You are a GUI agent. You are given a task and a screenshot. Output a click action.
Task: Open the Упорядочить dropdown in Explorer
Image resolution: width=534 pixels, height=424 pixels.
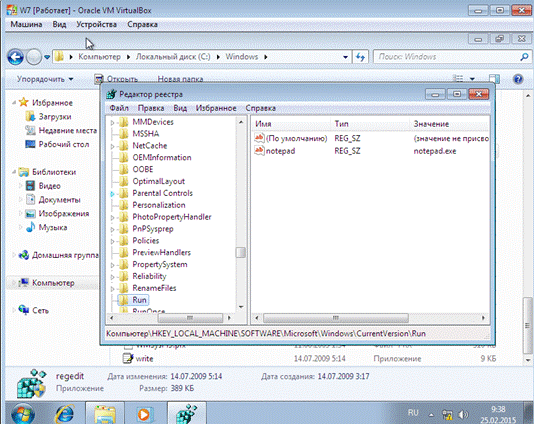(x=45, y=79)
